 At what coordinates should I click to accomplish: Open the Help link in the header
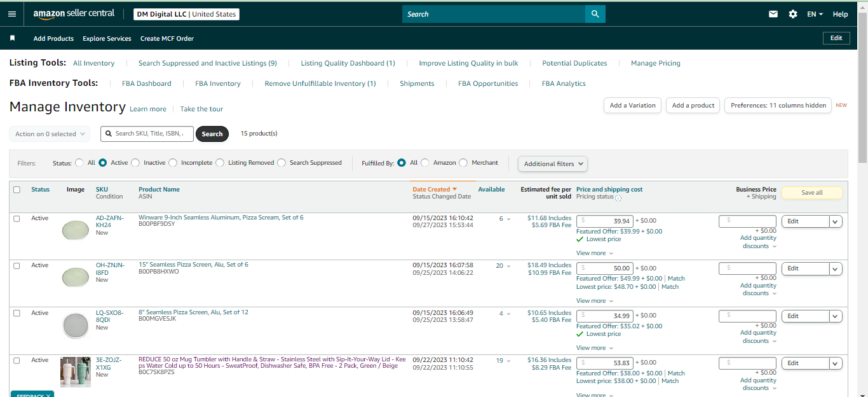tap(840, 14)
